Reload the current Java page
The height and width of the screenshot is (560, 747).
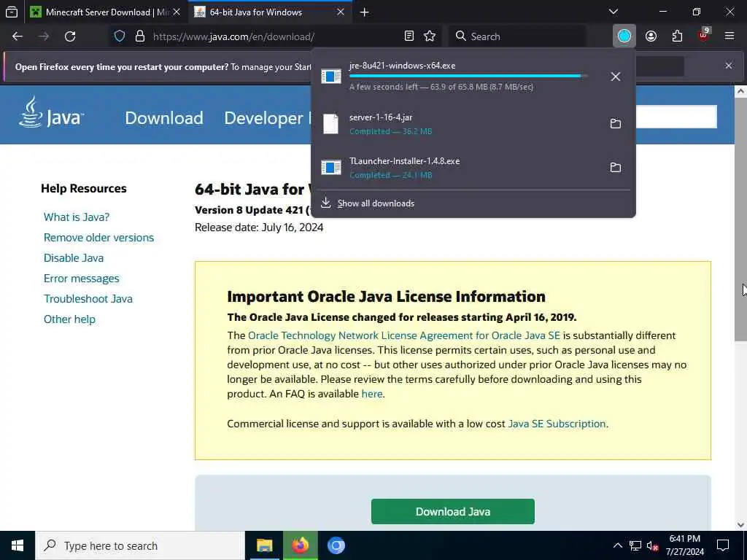point(70,36)
